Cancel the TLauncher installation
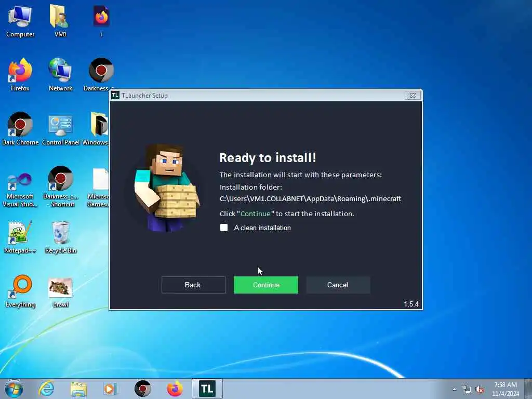Screen dimensions: 532x399 338,285
